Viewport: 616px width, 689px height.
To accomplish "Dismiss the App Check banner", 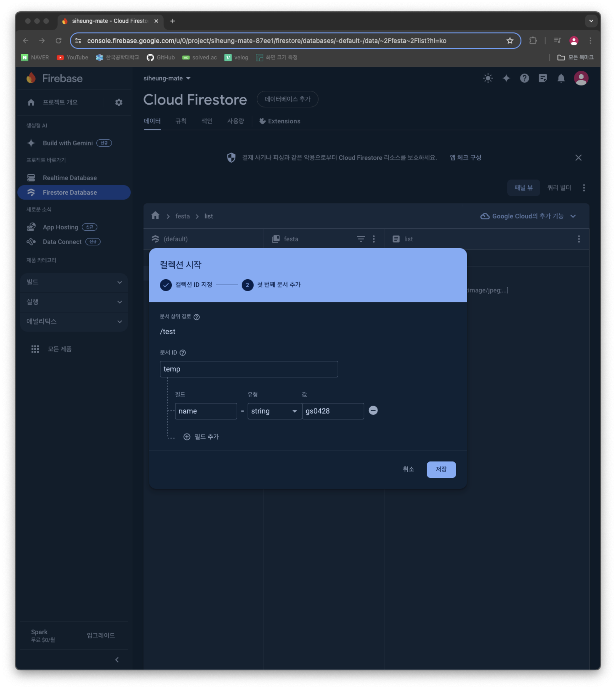I will click(578, 158).
